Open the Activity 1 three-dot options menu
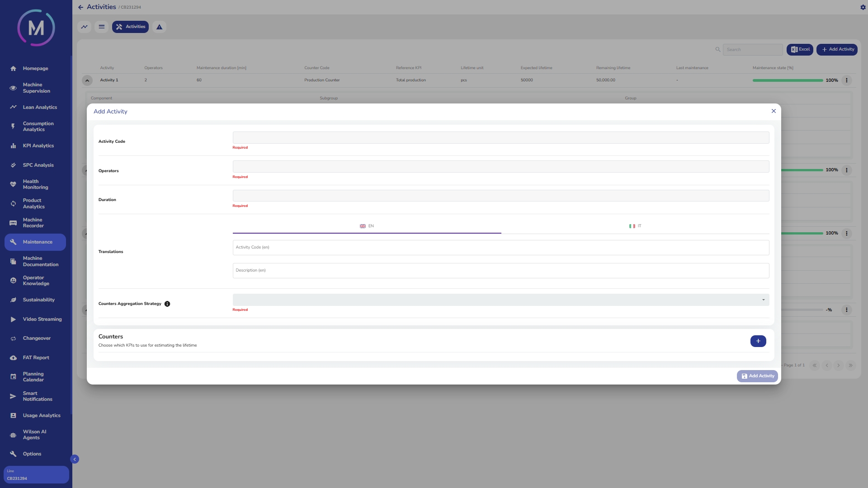This screenshot has width=868, height=488. [x=846, y=80]
